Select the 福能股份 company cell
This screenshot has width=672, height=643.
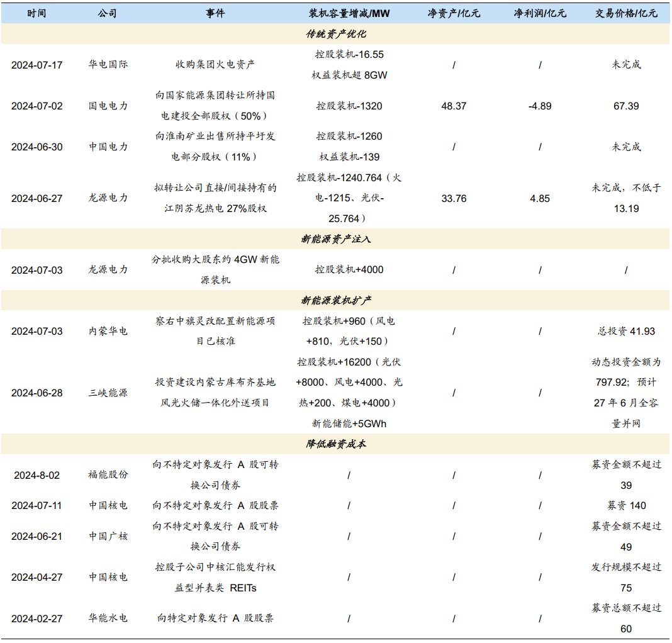pos(108,475)
